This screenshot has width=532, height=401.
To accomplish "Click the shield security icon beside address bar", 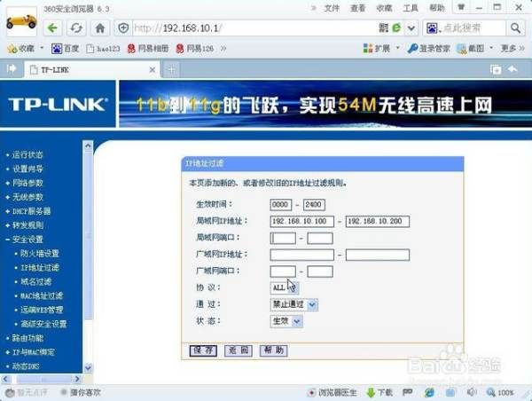I will (x=123, y=28).
